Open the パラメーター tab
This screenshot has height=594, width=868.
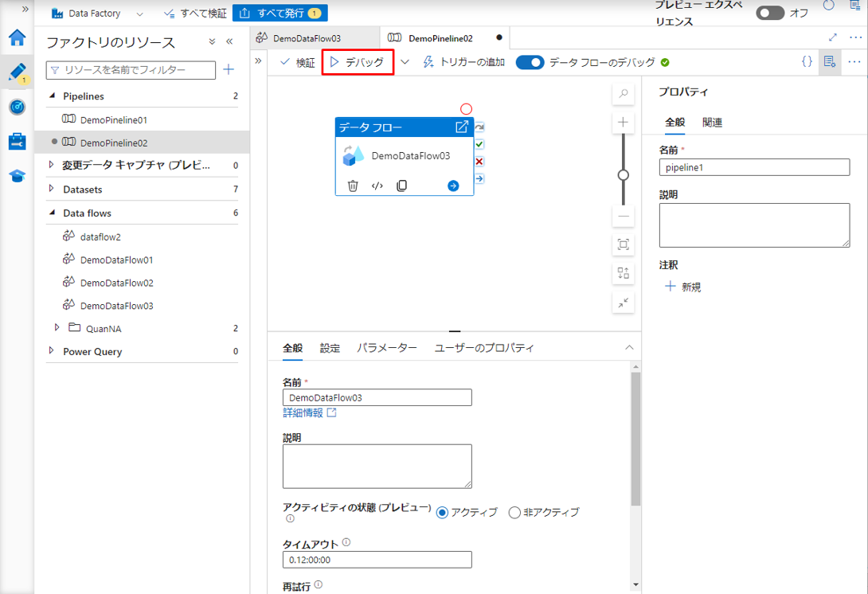(x=387, y=348)
